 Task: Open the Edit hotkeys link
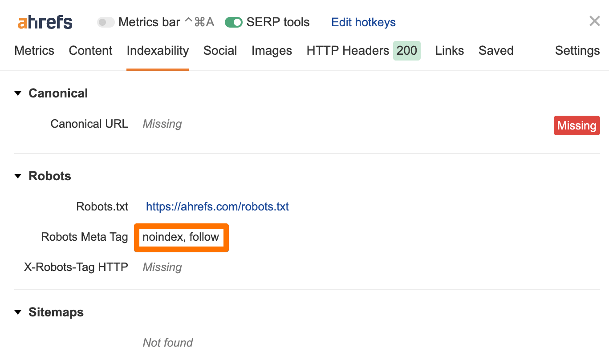(x=363, y=22)
